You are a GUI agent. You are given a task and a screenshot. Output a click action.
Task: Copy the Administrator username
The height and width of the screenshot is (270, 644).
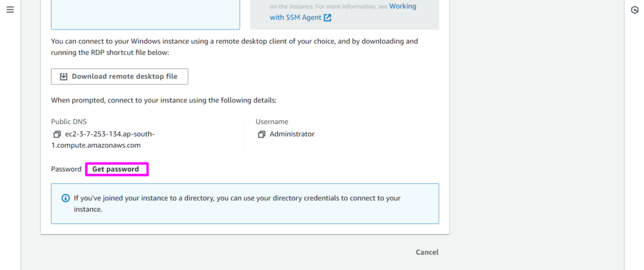[x=262, y=134]
